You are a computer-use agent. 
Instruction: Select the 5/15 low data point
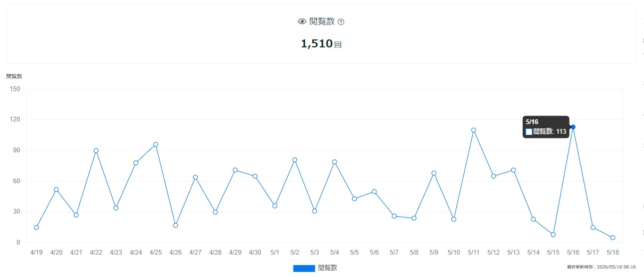pos(553,234)
